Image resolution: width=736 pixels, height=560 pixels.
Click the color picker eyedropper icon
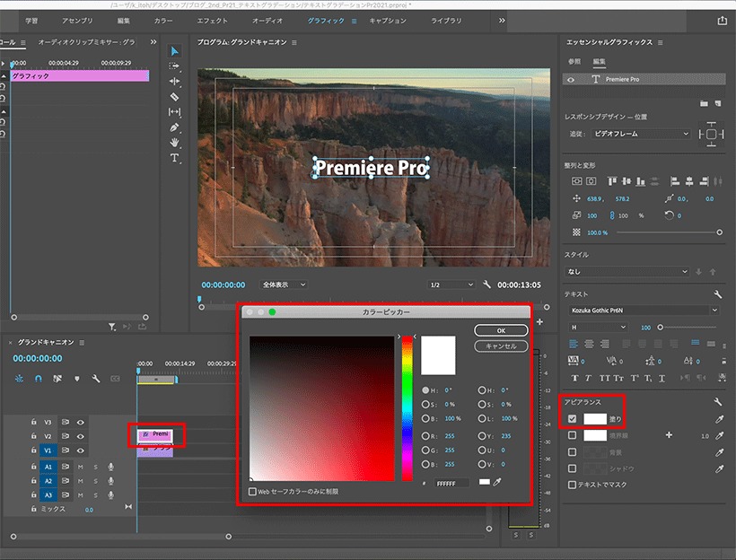(497, 482)
